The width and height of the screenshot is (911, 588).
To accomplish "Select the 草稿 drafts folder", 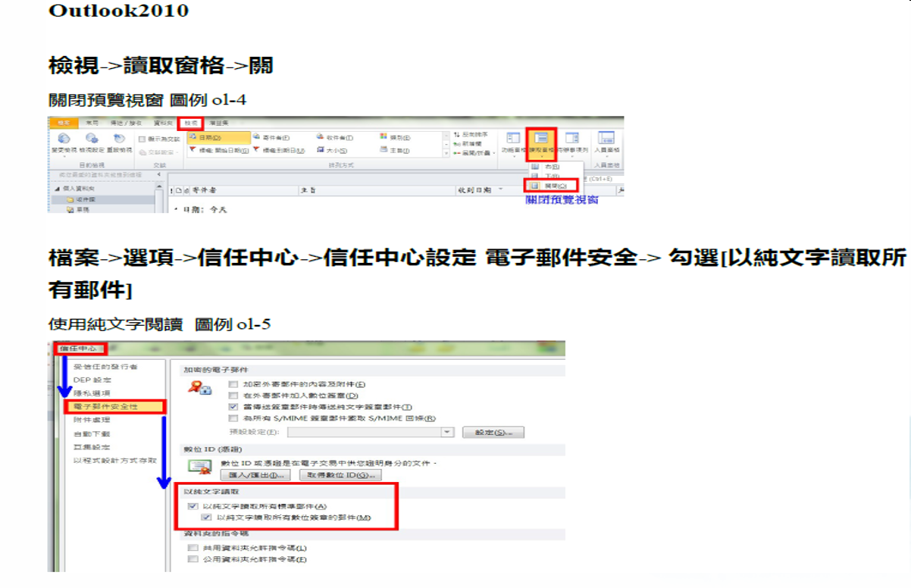I will pos(78,208).
